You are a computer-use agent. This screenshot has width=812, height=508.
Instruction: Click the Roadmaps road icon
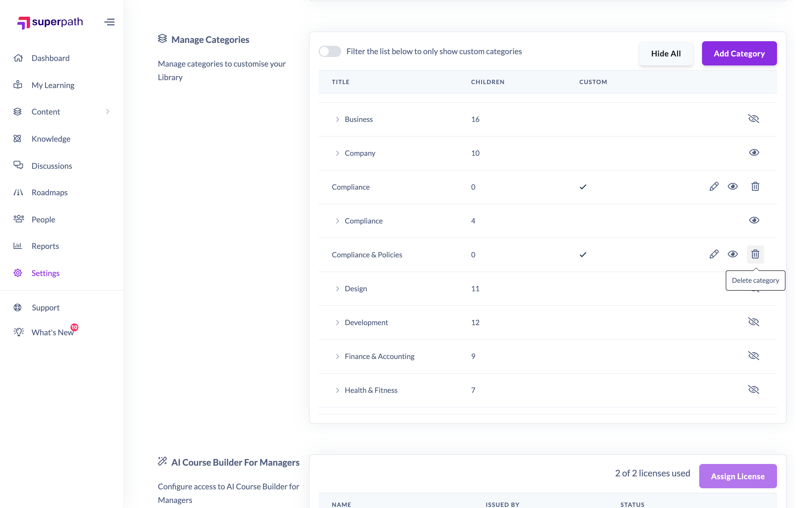click(x=18, y=192)
